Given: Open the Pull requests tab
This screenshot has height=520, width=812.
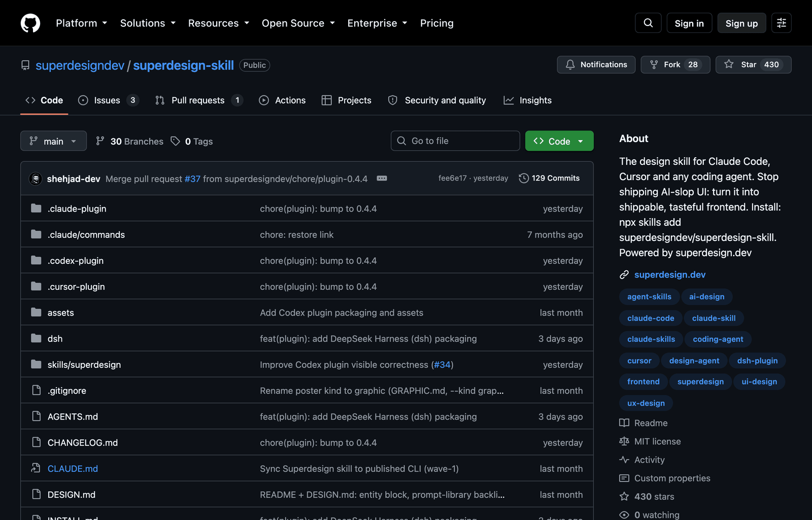Looking at the screenshot, I should [x=199, y=100].
